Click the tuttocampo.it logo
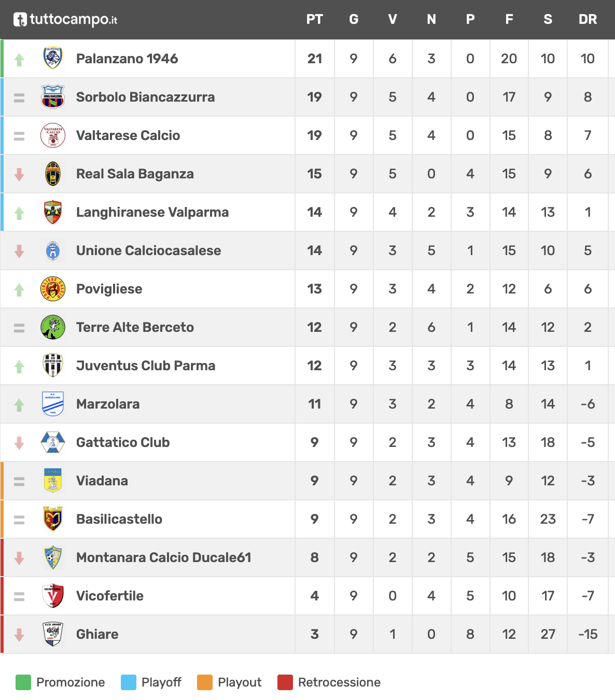Screen dimensions: 615x700 coord(65,20)
